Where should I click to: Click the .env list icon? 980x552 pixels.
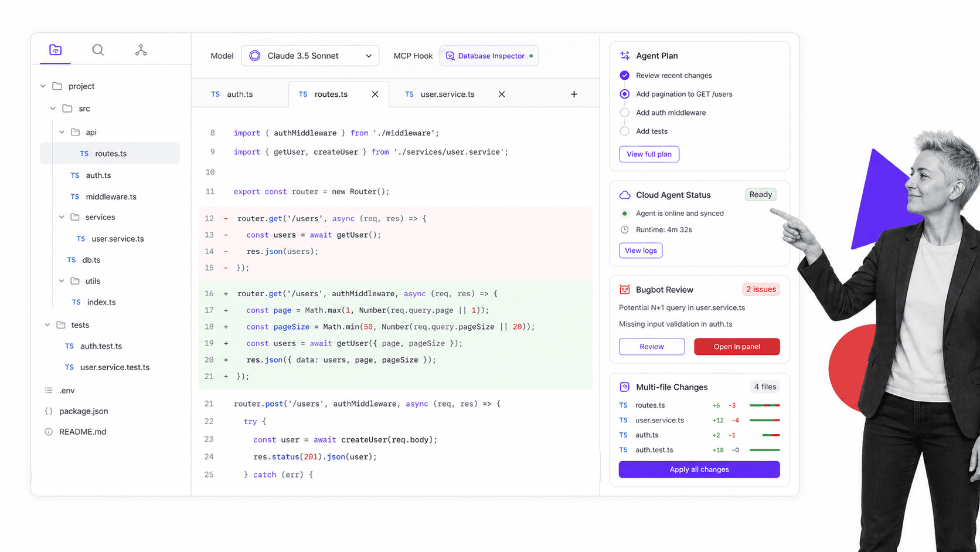coord(49,391)
